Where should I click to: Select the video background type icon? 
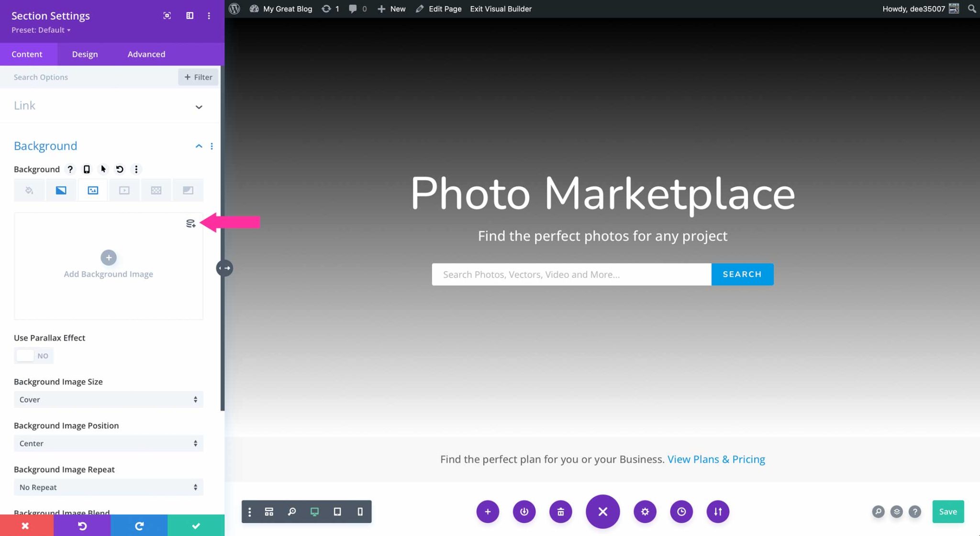click(x=123, y=190)
